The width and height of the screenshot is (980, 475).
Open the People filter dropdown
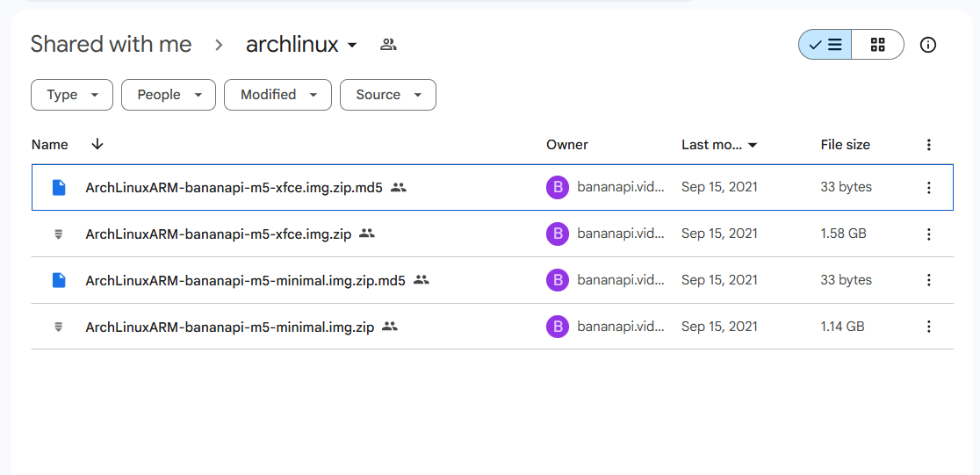[169, 95]
